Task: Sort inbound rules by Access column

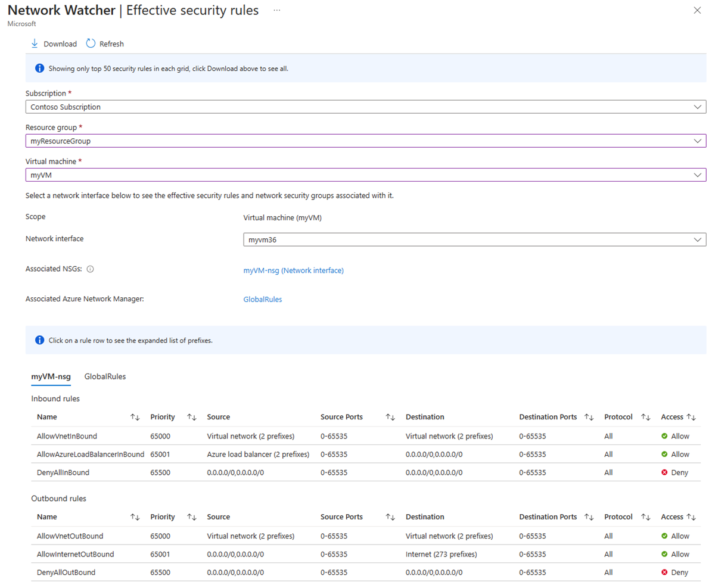Action: pyautogui.click(x=691, y=417)
